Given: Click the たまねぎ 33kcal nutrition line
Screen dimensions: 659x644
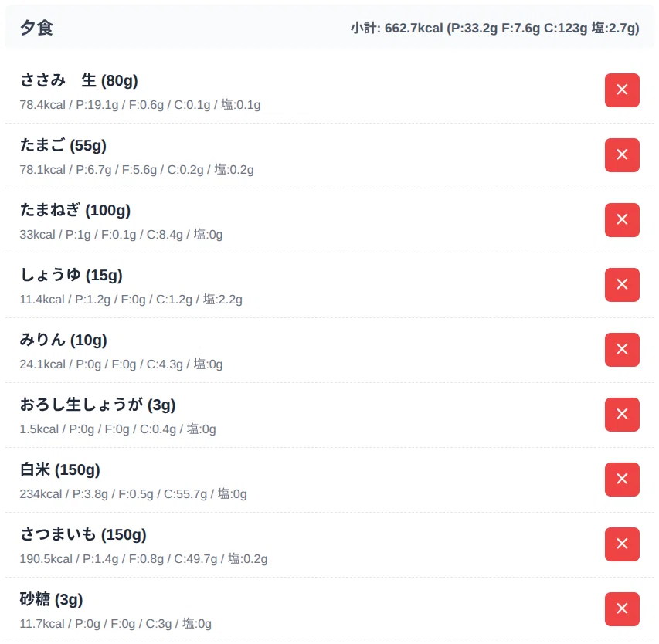Looking at the screenshot, I should pyautogui.click(x=121, y=235).
